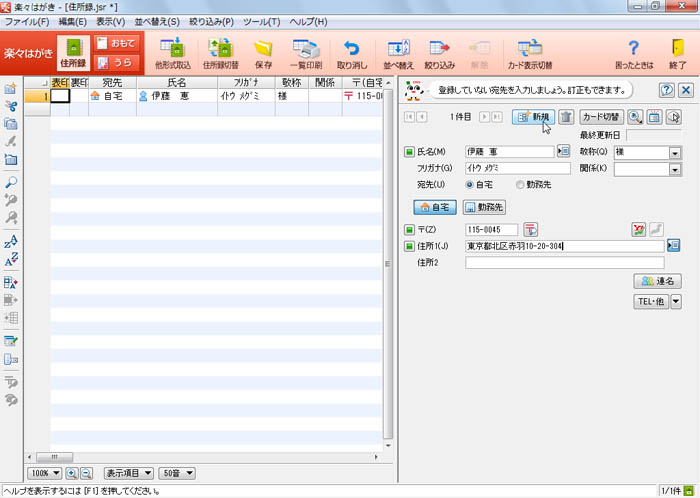This screenshot has height=498, width=700.
Task: Click the 連名 button
Action: coord(657,282)
